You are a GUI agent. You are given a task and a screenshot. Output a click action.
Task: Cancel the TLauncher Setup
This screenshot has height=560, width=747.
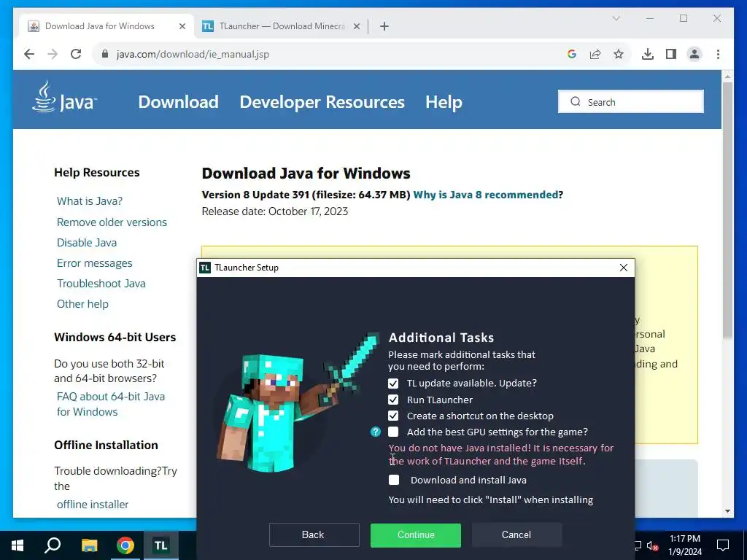pos(517,534)
